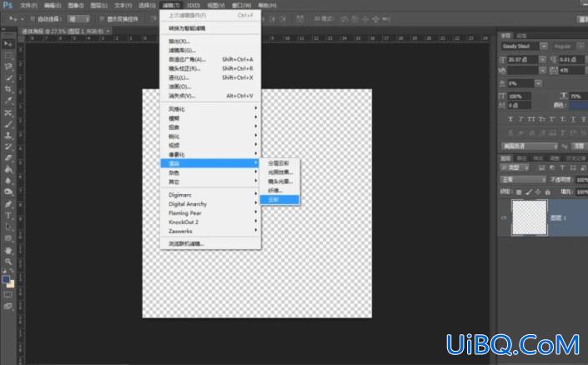Open the 3D(D) menu
The height and width of the screenshot is (365, 588).
point(193,5)
